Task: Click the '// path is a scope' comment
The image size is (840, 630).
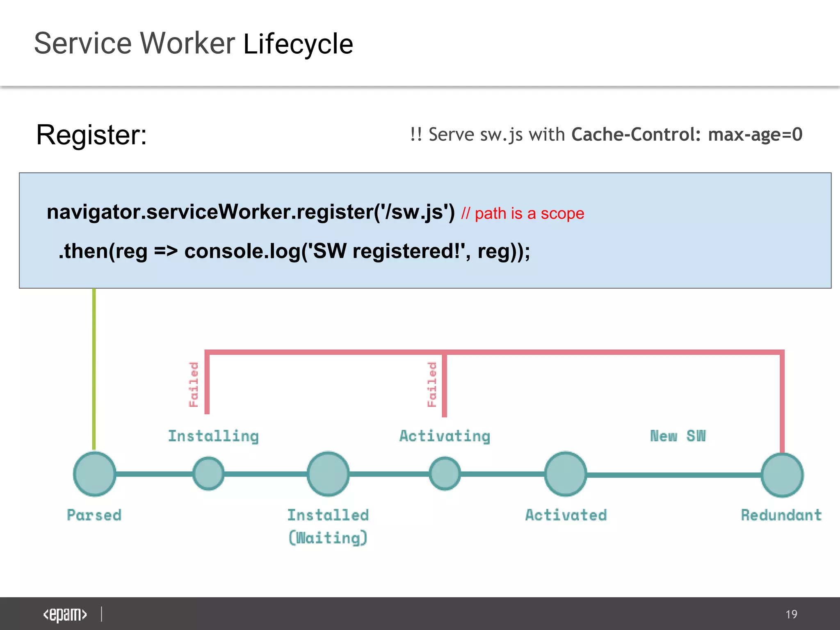Action: pos(523,213)
